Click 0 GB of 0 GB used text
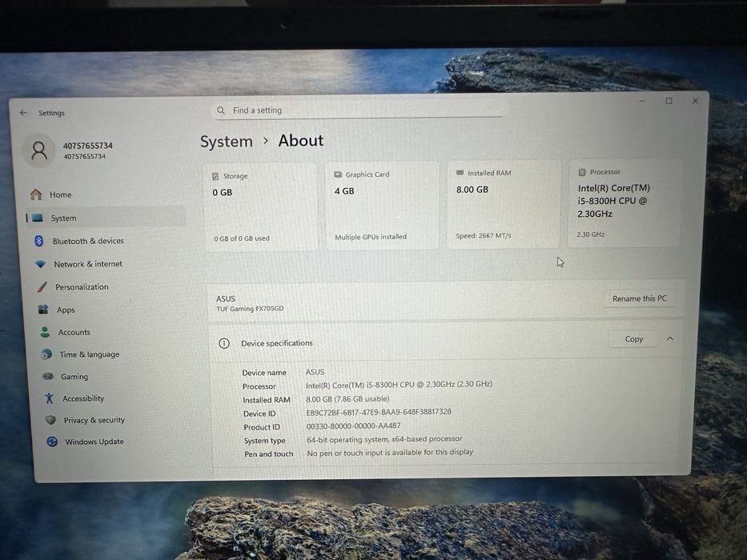 point(242,238)
